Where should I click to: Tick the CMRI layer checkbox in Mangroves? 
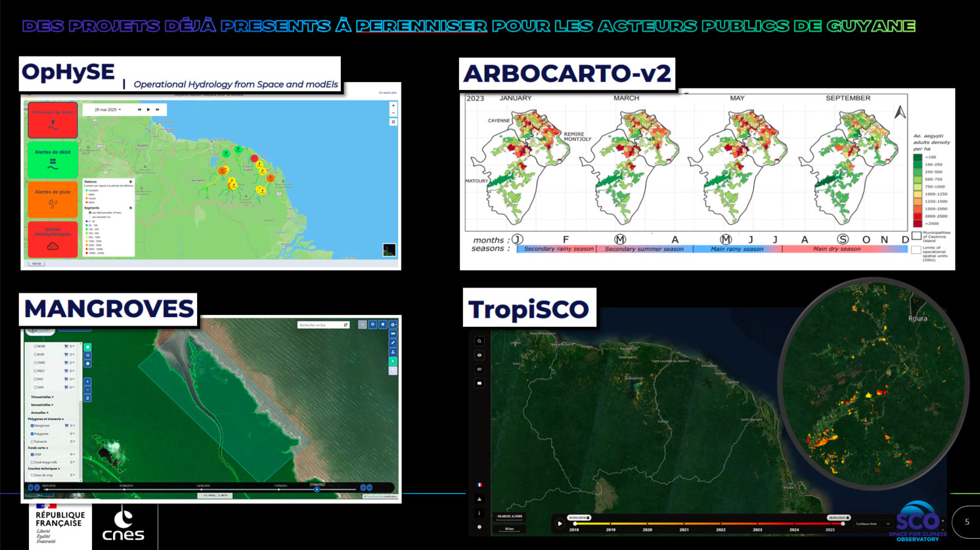pyautogui.click(x=35, y=362)
